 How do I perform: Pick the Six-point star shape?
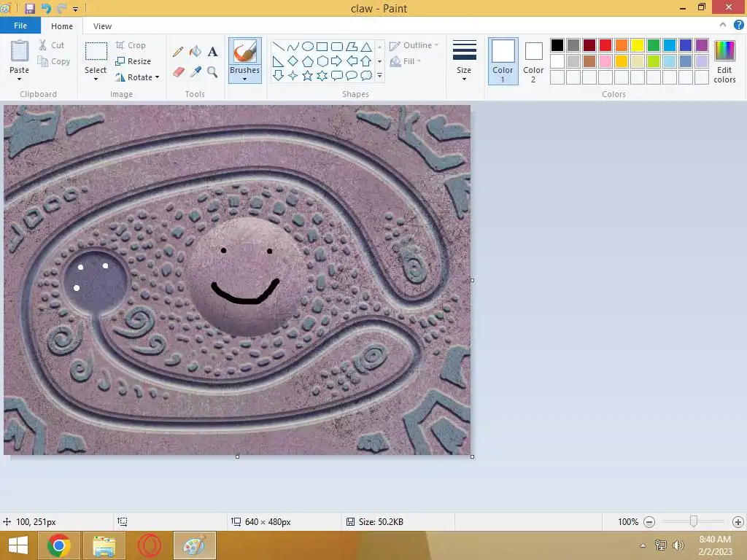tap(322, 75)
